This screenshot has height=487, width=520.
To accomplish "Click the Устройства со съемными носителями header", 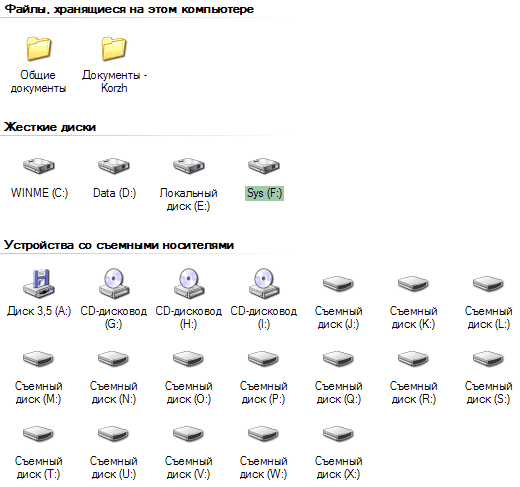I will (119, 245).
